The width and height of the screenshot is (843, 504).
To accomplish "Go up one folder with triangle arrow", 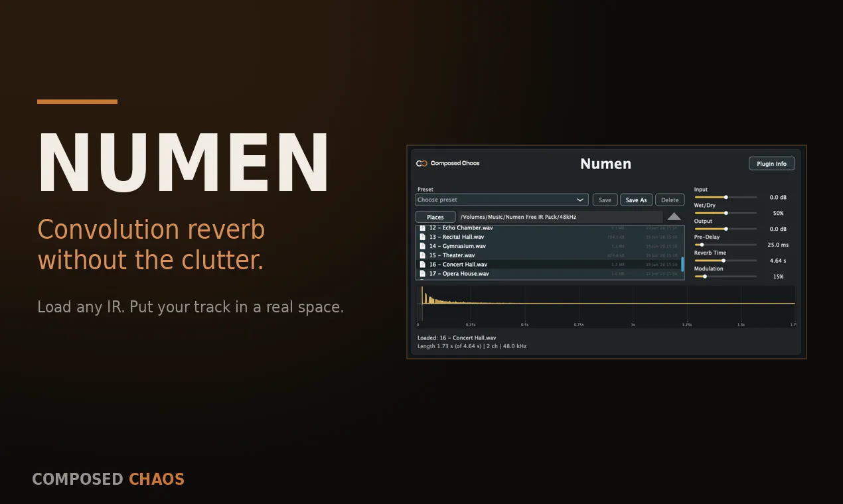I will (674, 216).
